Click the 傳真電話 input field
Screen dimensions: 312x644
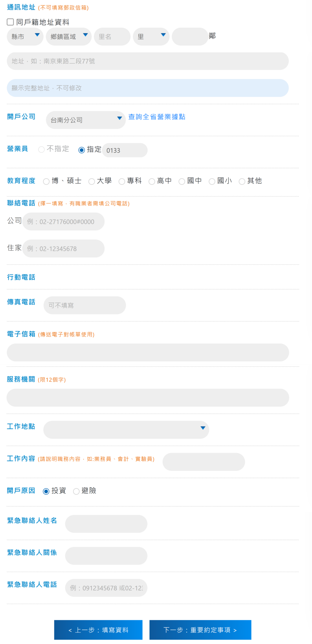pos(85,305)
